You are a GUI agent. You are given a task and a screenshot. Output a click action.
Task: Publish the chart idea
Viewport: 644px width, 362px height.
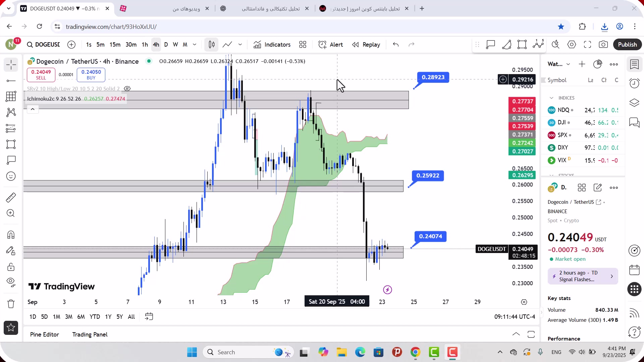(627, 45)
